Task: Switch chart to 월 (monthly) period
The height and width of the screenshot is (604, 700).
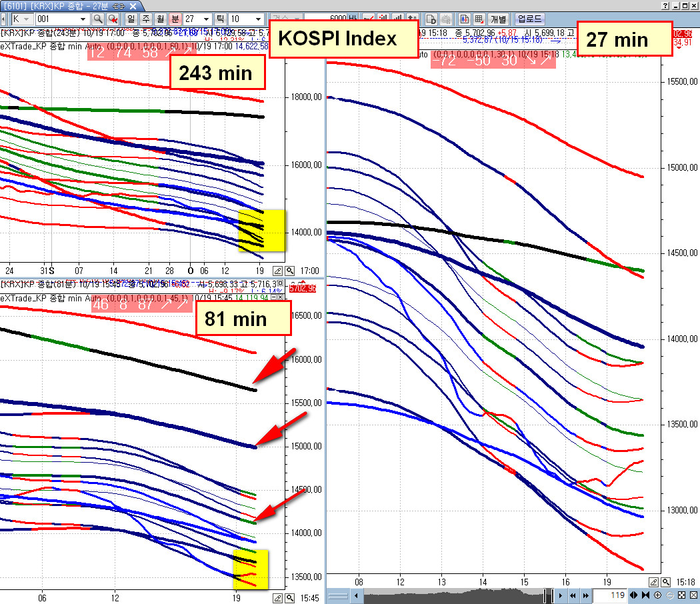Action: (160, 19)
